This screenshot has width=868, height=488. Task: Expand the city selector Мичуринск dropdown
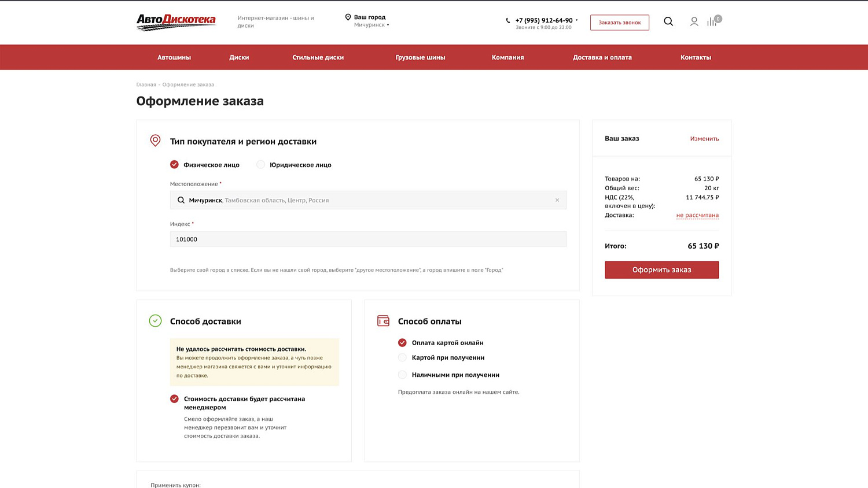(x=372, y=25)
